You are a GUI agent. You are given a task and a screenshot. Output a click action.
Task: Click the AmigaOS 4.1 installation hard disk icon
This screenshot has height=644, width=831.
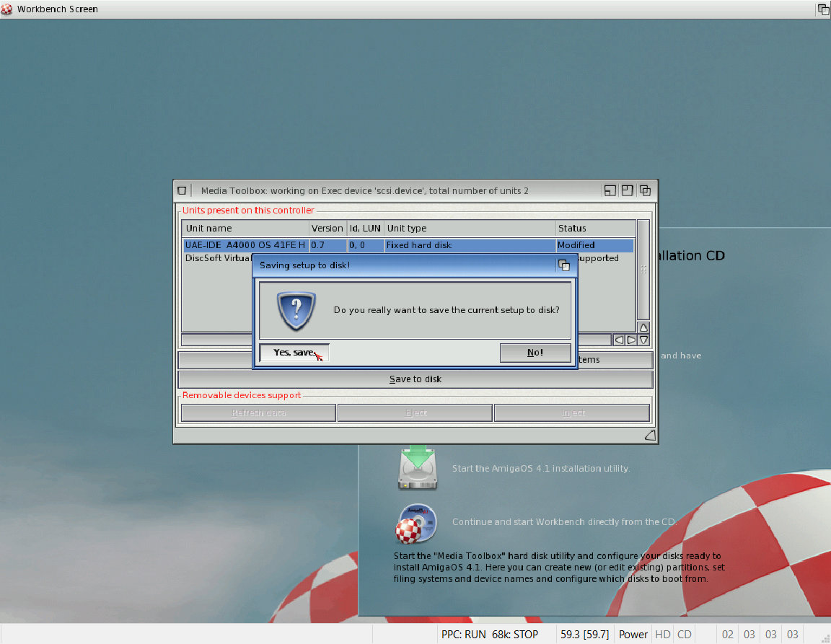coord(418,467)
